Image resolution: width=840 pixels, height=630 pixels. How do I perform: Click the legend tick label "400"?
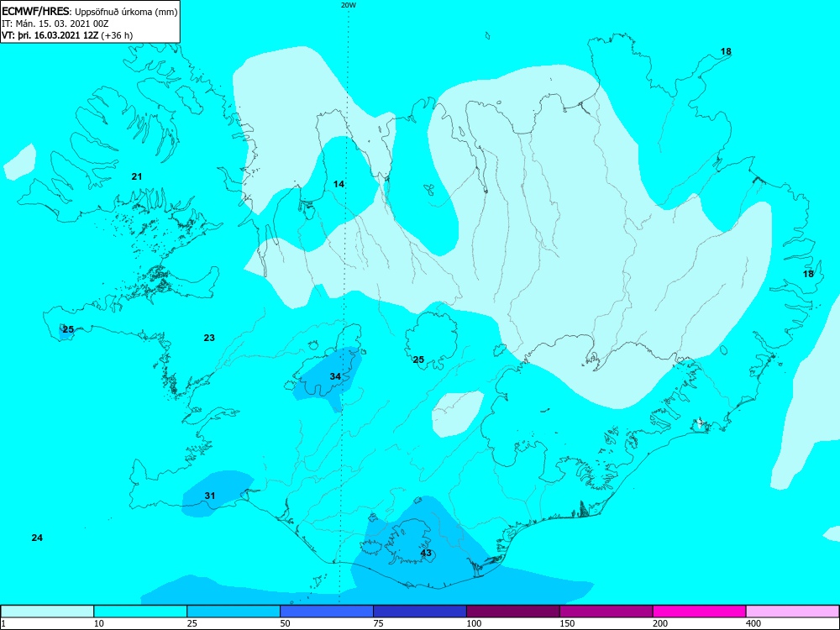pos(754,623)
